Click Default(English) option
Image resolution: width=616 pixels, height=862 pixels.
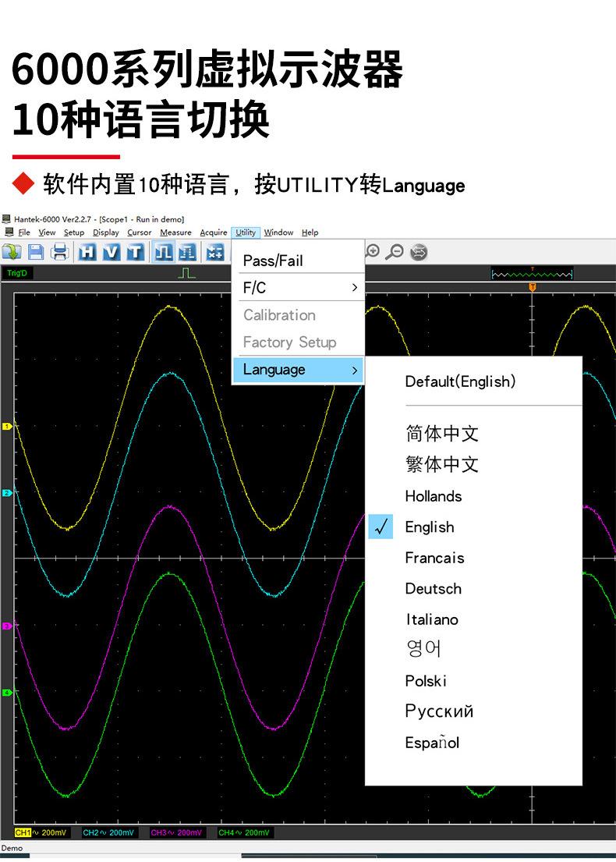pos(460,381)
